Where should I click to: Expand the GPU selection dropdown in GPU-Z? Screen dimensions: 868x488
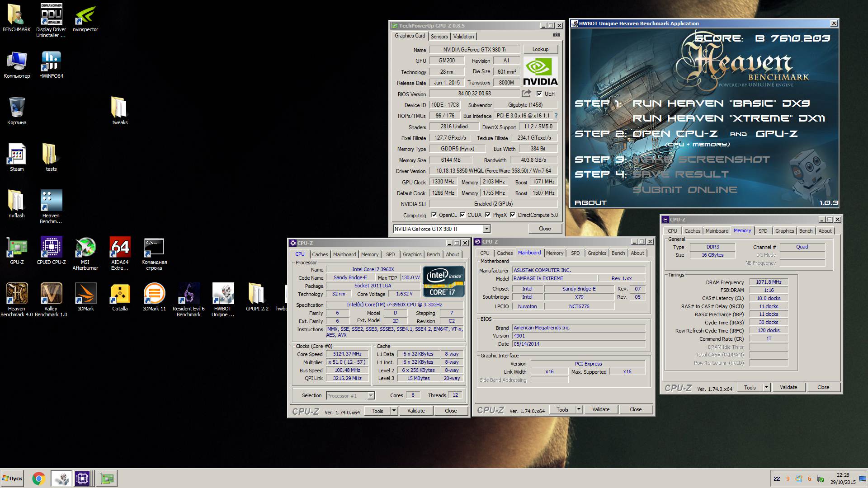click(486, 229)
